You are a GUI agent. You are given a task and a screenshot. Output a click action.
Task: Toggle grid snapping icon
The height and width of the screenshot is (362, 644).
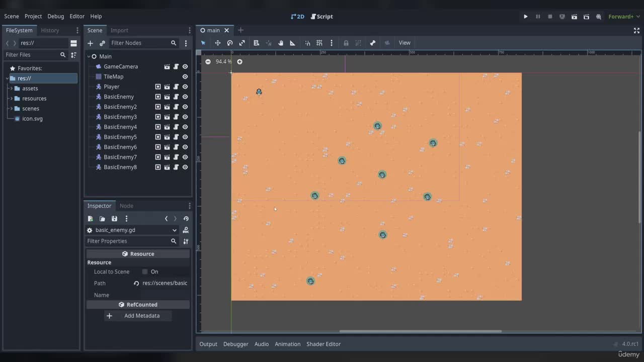click(319, 43)
